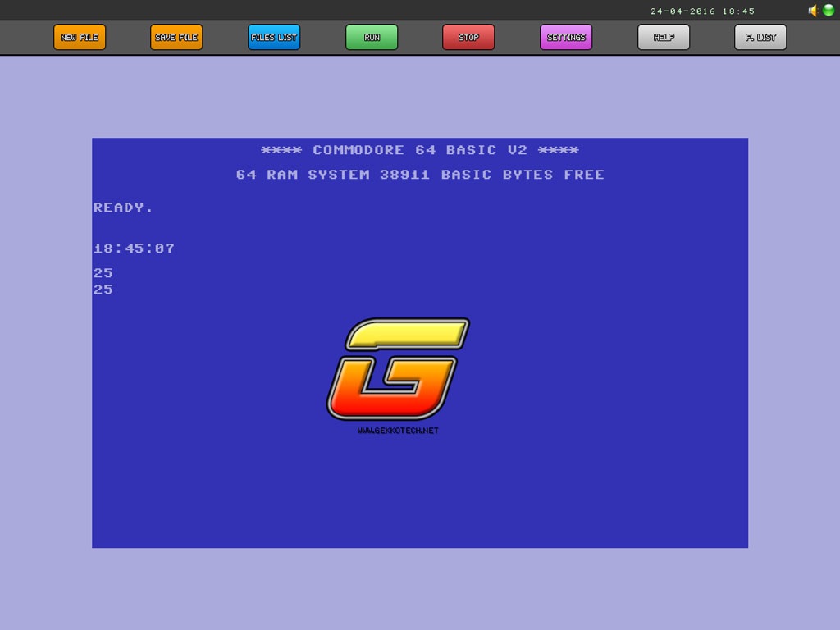The image size is (840, 630).
Task: Create a new file with NEW FILE button
Action: pyautogui.click(x=80, y=37)
